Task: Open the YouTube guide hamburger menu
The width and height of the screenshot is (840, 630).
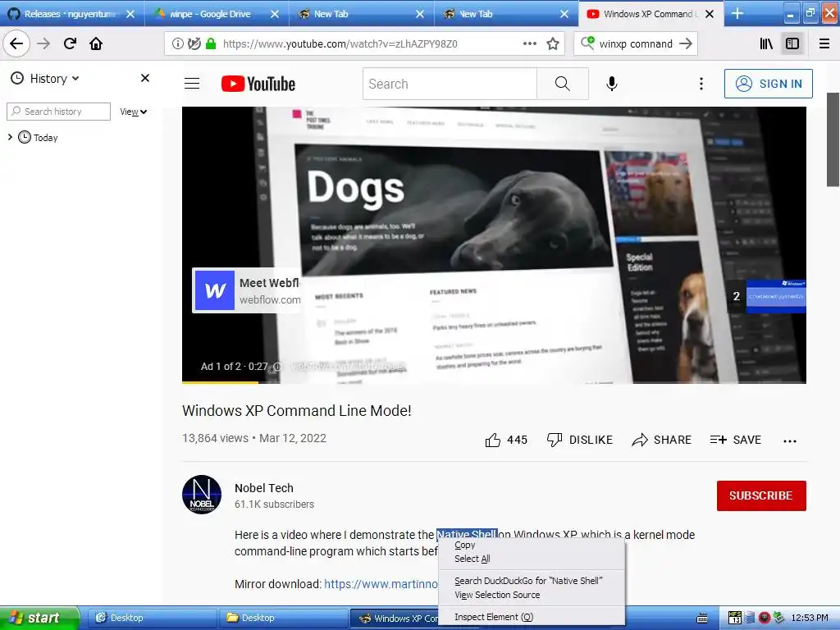Action: tap(192, 84)
